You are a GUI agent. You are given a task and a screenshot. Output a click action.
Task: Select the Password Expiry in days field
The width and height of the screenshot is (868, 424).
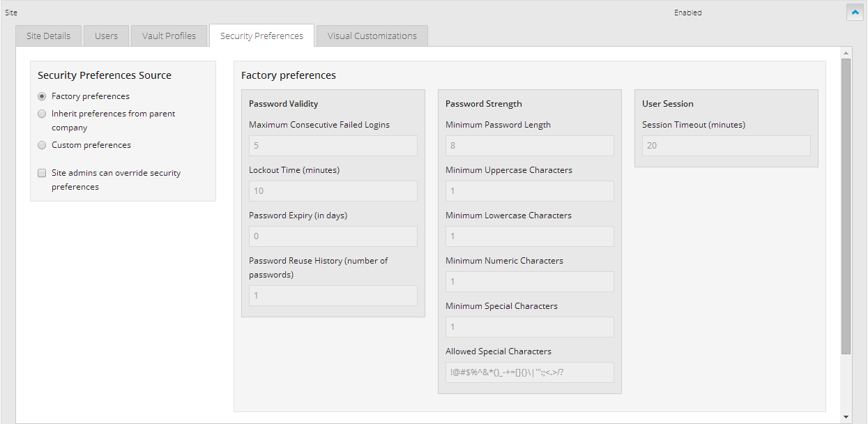tap(333, 236)
